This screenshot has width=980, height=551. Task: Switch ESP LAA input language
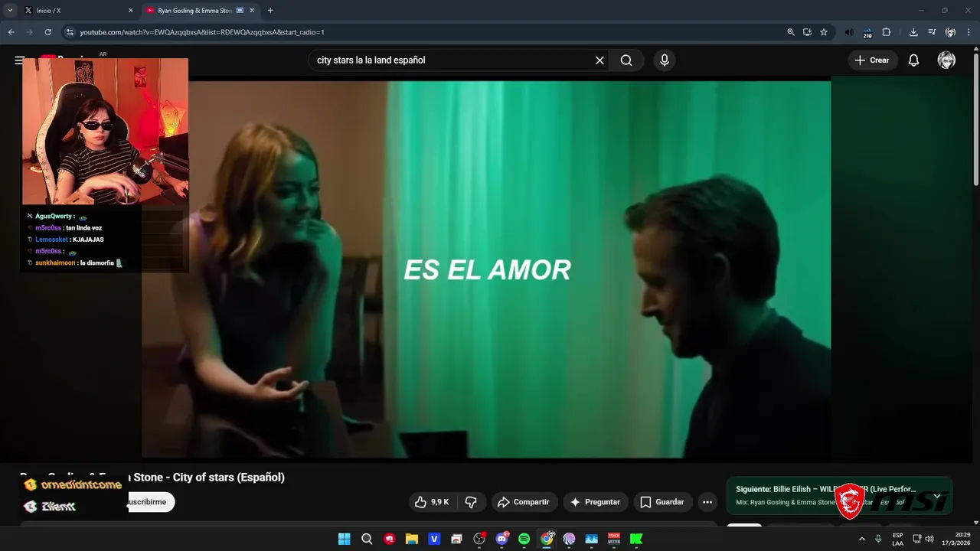tap(898, 539)
